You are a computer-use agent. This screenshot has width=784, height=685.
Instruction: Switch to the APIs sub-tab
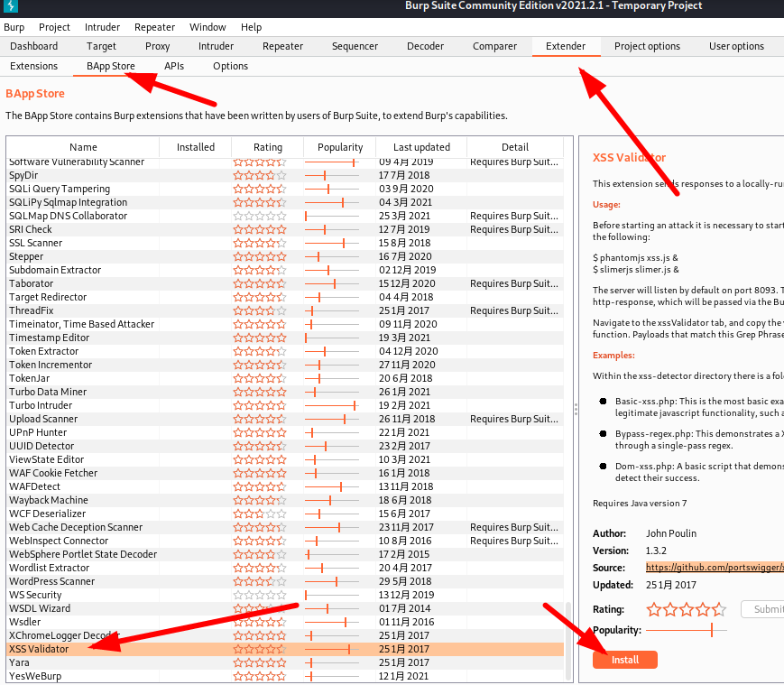click(174, 66)
